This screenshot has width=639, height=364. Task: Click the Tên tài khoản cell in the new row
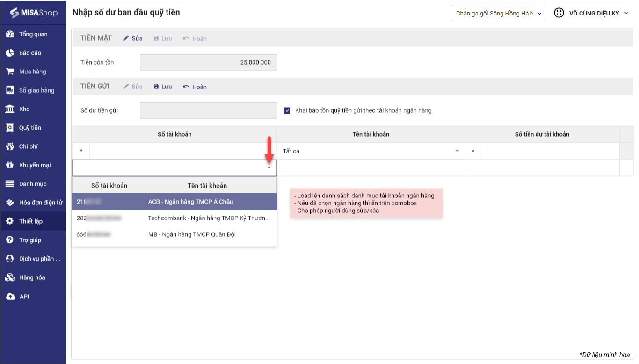click(371, 167)
